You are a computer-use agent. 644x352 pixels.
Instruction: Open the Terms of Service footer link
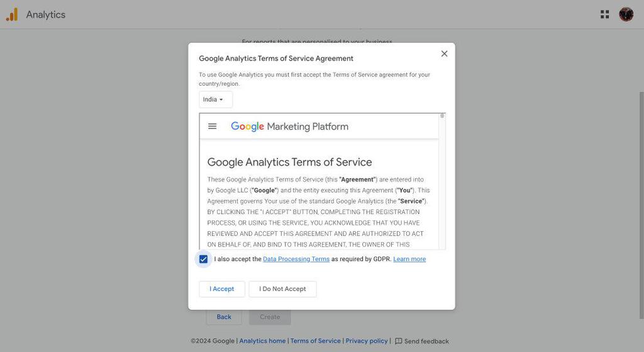pyautogui.click(x=316, y=341)
